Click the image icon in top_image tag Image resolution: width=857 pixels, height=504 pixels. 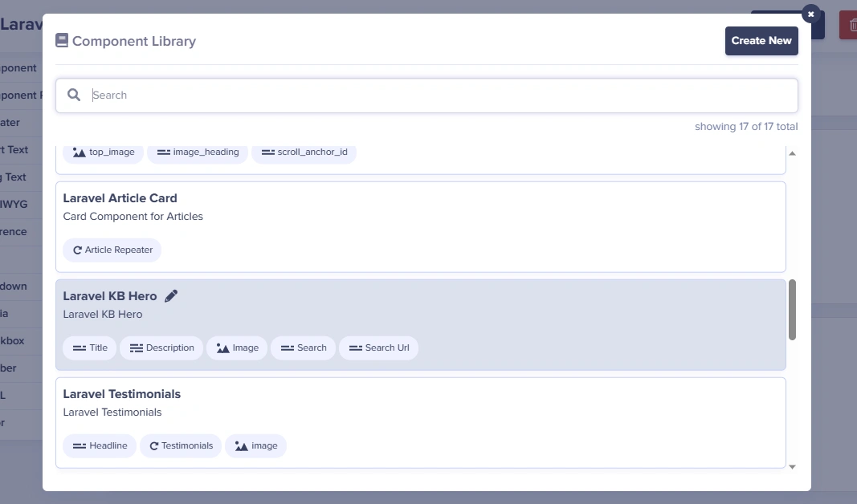tap(80, 152)
